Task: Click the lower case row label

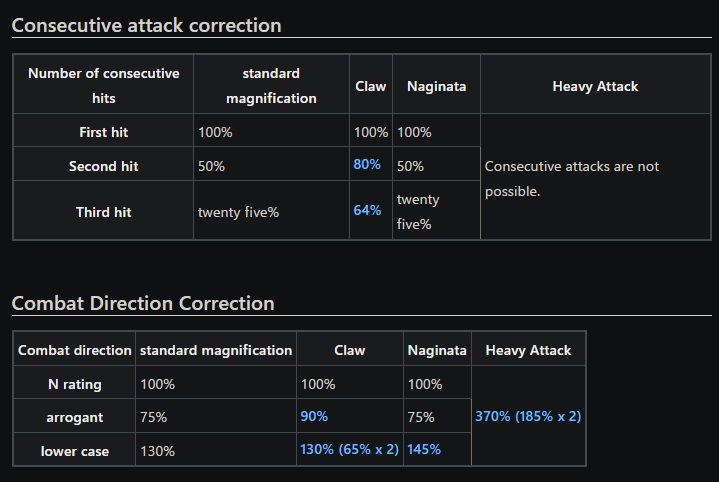Action: (75, 451)
